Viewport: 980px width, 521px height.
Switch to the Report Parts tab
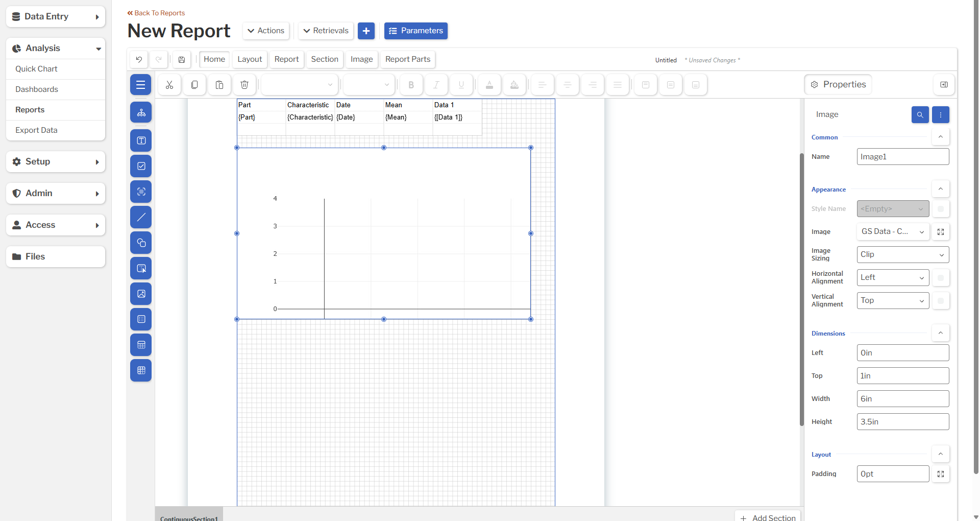tap(407, 59)
